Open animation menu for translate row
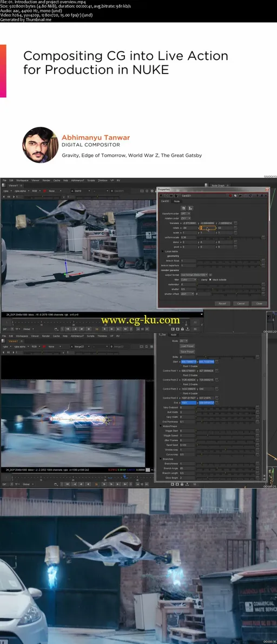Viewport: 277px width, 644px height. 235,223
